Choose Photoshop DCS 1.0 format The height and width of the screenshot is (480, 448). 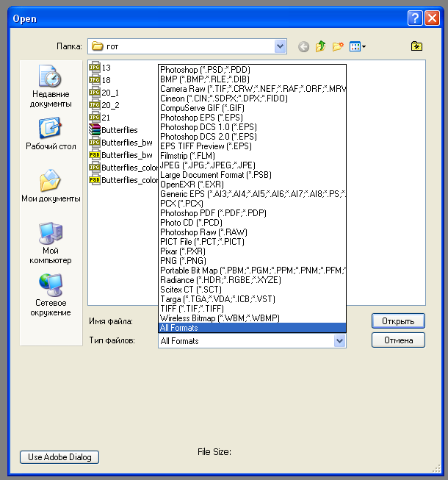[x=253, y=127]
